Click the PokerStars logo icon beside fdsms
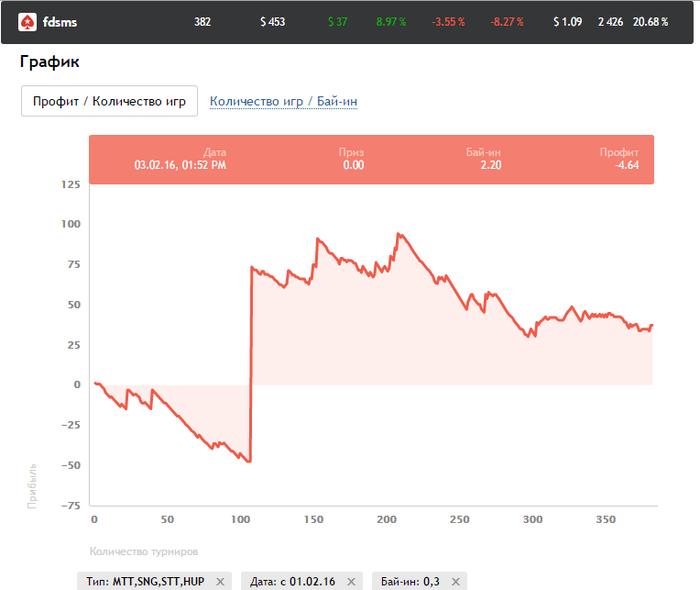 pyautogui.click(x=27, y=22)
